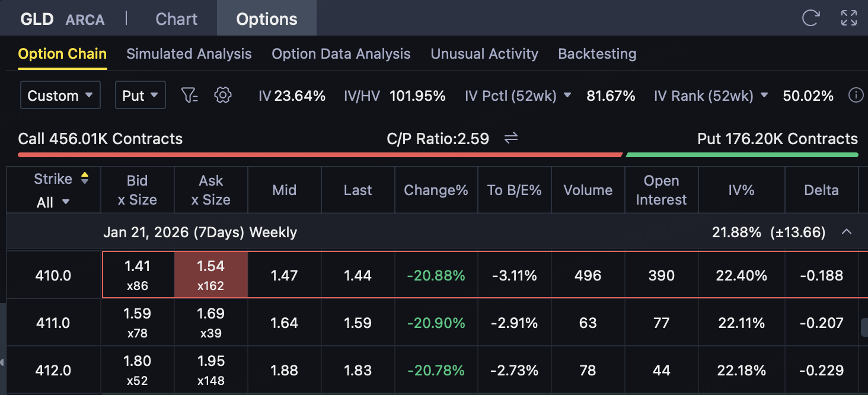Screen dimensions: 868x395
Task: Open the Put option type dropdown
Action: 140,95
